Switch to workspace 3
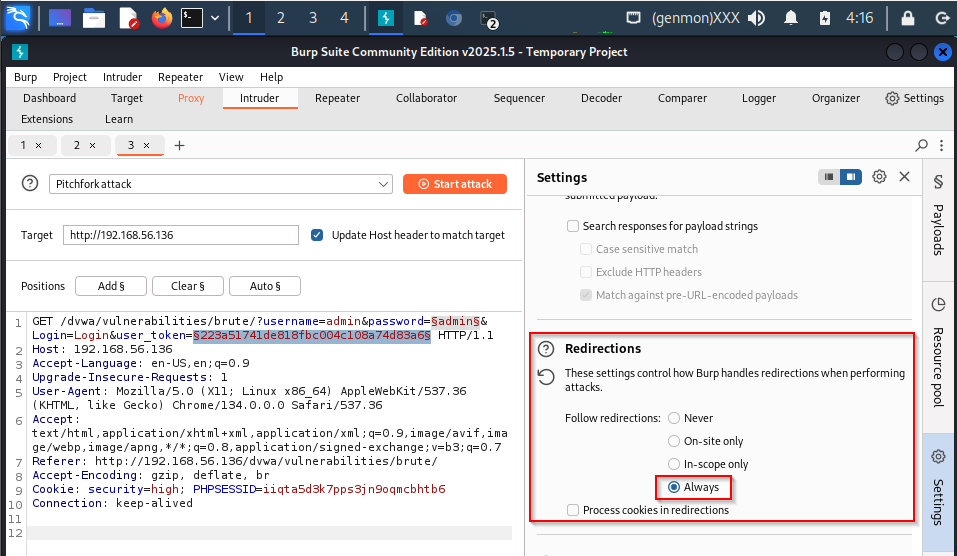The width and height of the screenshot is (957, 556). pos(312,18)
